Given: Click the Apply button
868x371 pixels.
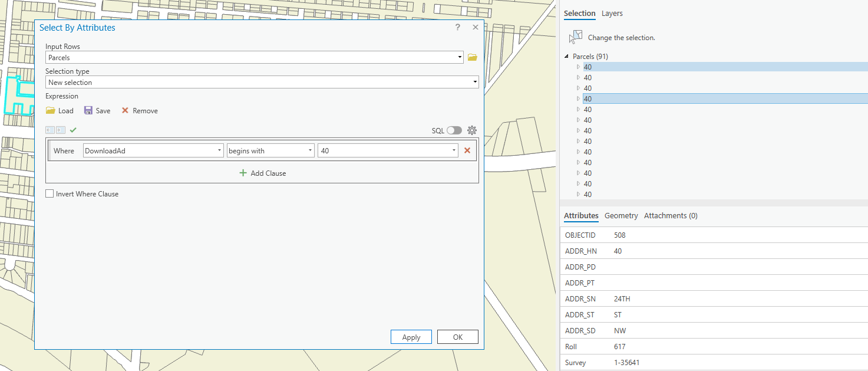Looking at the screenshot, I should (x=411, y=337).
